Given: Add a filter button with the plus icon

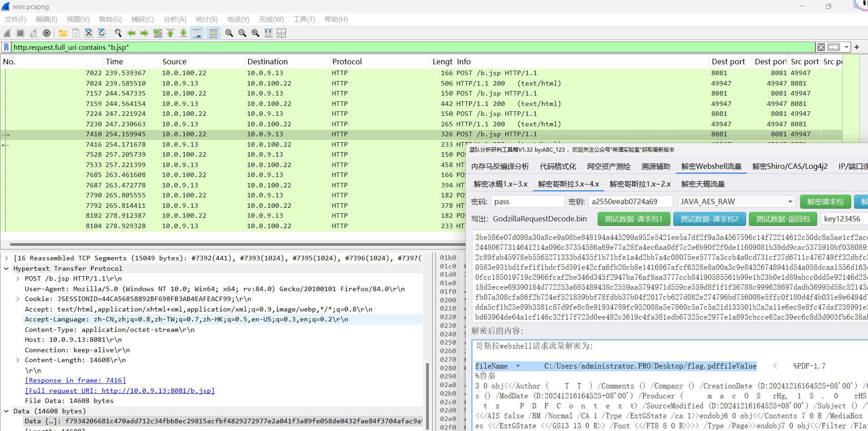Looking at the screenshot, I should pyautogui.click(x=857, y=47).
